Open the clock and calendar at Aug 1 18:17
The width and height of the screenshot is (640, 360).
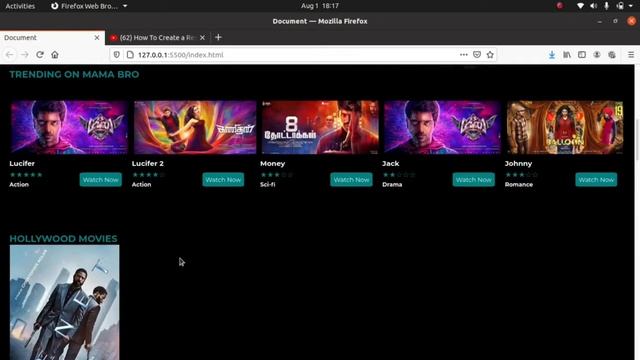320,6
